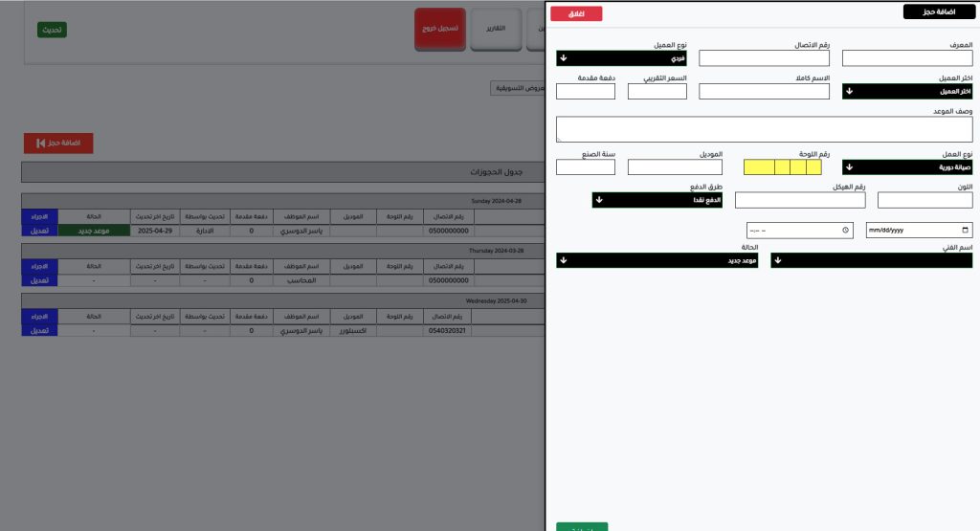Focus the الاسم كاملا full name field
The image size is (980, 531).
coord(764,92)
